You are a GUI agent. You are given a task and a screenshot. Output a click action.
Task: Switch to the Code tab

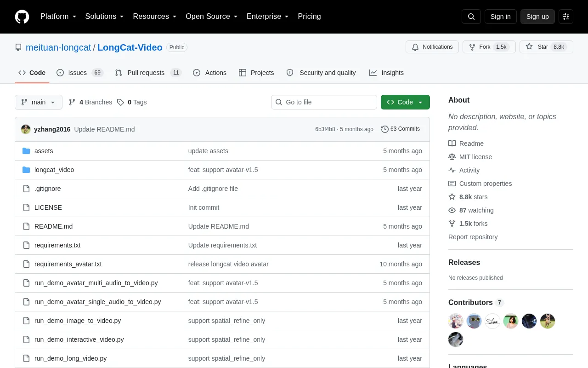coord(32,73)
